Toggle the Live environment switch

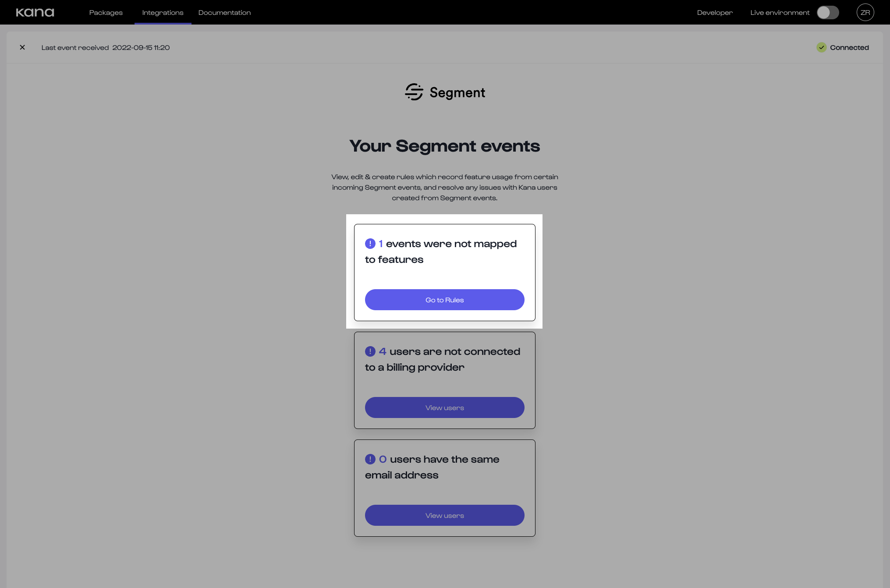point(827,12)
